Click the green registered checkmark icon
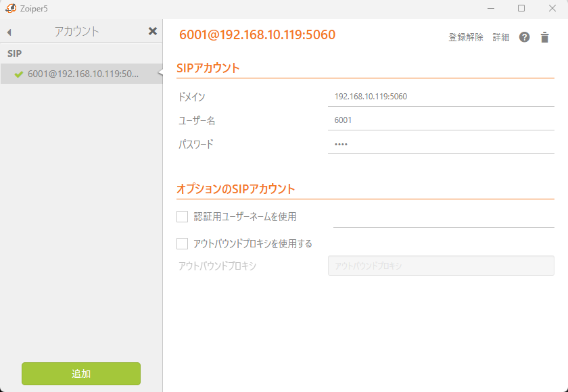The height and width of the screenshot is (392, 568). 19,74
